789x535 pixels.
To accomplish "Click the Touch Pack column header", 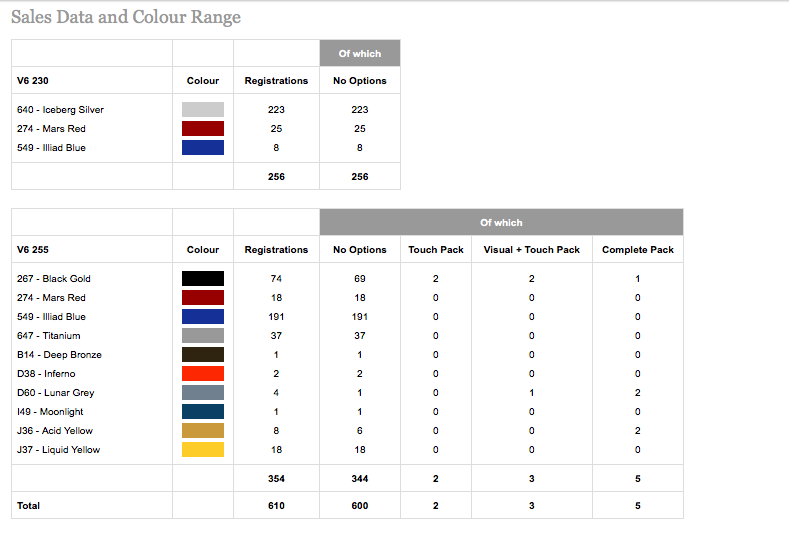I will (436, 249).
